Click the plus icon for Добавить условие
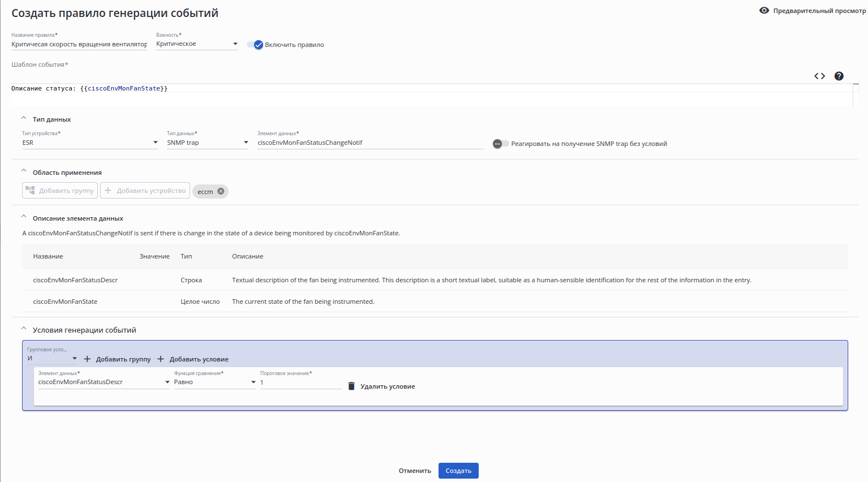 pyautogui.click(x=161, y=359)
